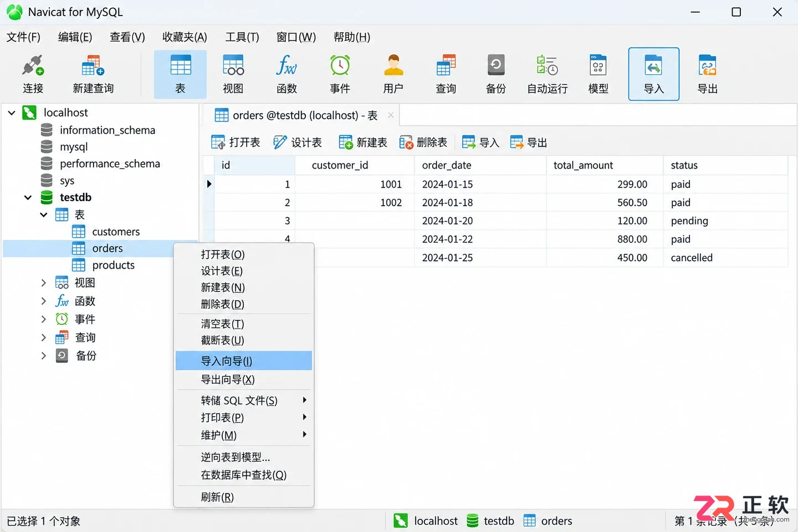Choose 打开表(O) from context menu
Screen dimensions: 798x532
(244, 254)
